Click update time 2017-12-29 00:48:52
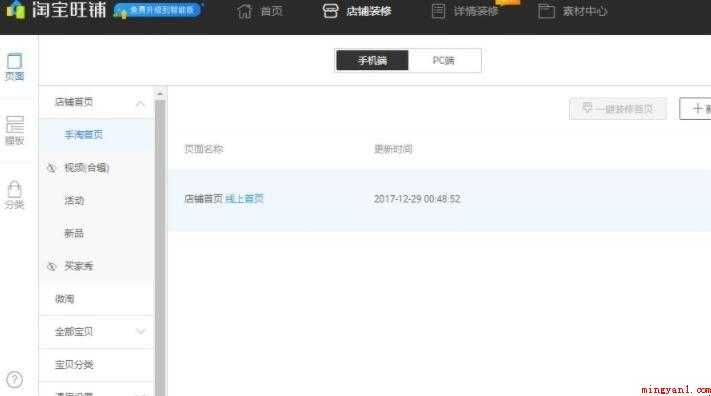The height and width of the screenshot is (396, 711). pyautogui.click(x=417, y=199)
